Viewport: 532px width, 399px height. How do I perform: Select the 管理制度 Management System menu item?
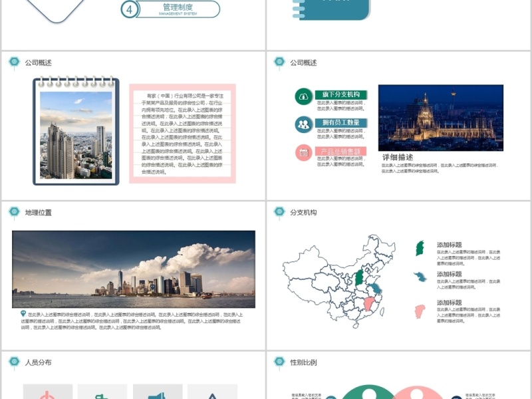pos(178,9)
